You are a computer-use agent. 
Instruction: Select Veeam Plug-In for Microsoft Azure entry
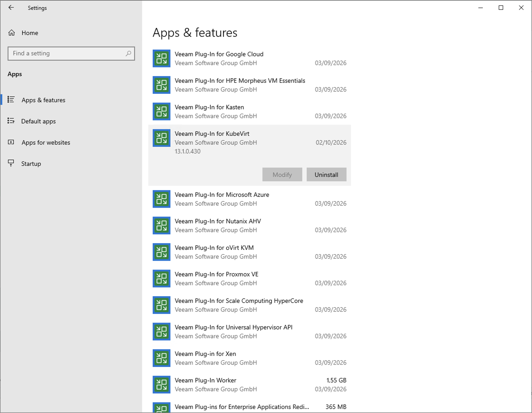click(x=249, y=199)
